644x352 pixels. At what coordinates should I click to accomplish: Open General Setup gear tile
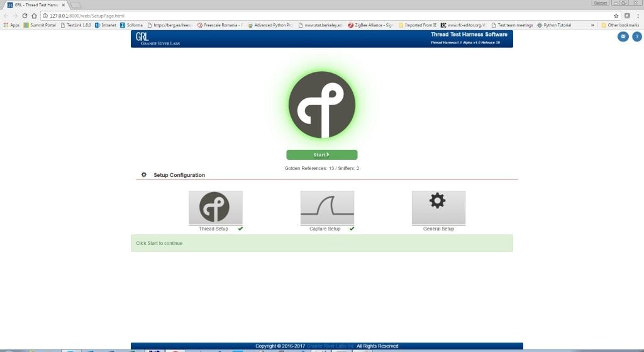(438, 208)
